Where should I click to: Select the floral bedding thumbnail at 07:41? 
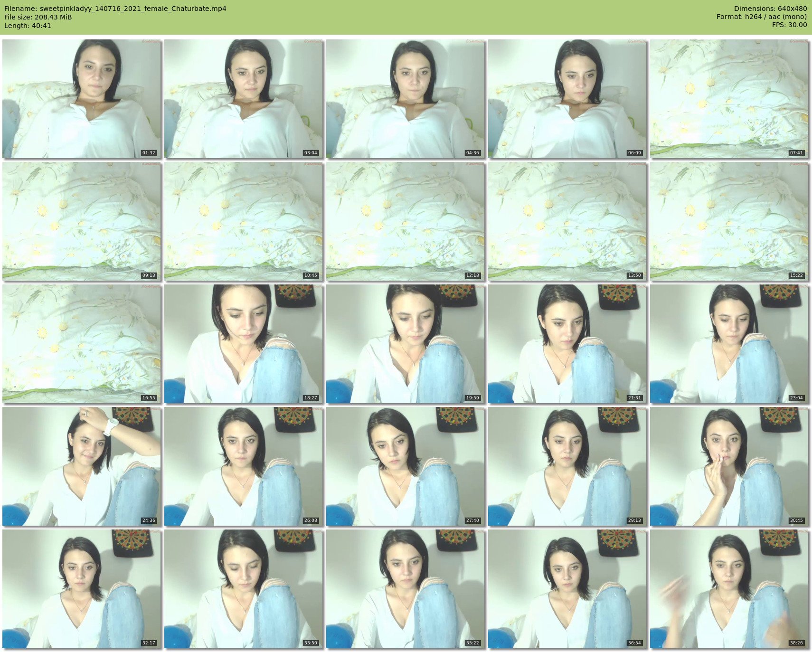729,99
